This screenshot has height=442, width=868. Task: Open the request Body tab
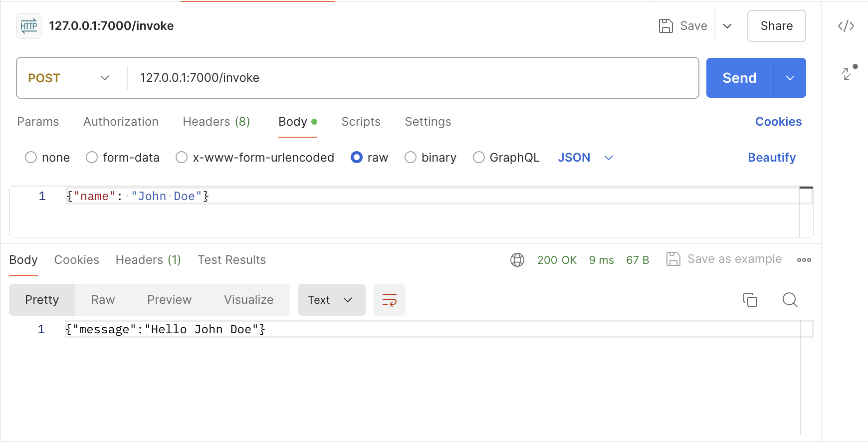(x=298, y=122)
